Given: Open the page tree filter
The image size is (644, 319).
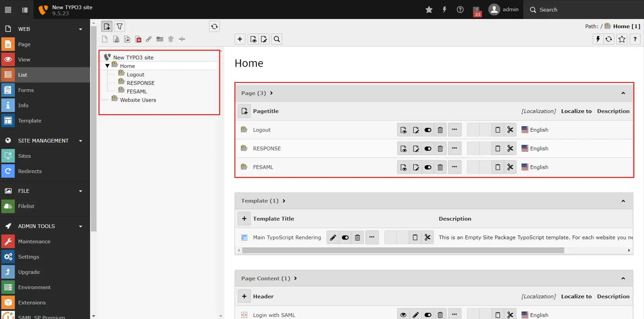Looking at the screenshot, I should [x=120, y=26].
